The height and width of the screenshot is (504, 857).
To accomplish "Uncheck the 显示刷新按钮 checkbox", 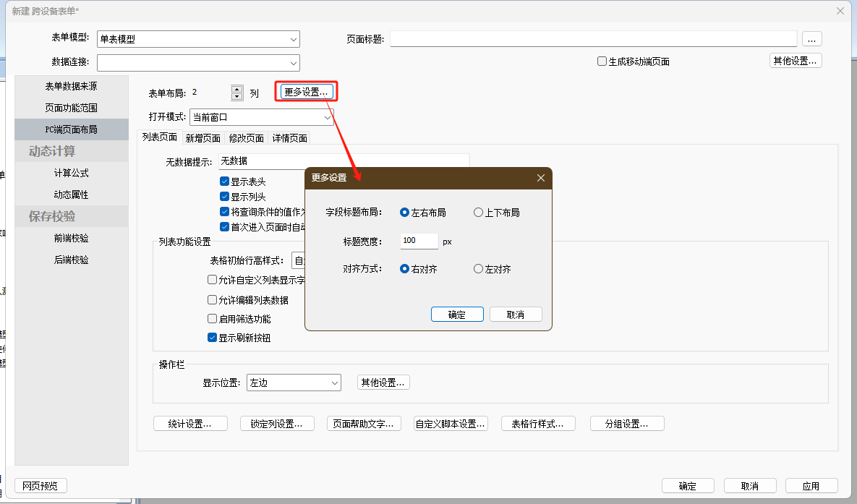I will point(212,337).
